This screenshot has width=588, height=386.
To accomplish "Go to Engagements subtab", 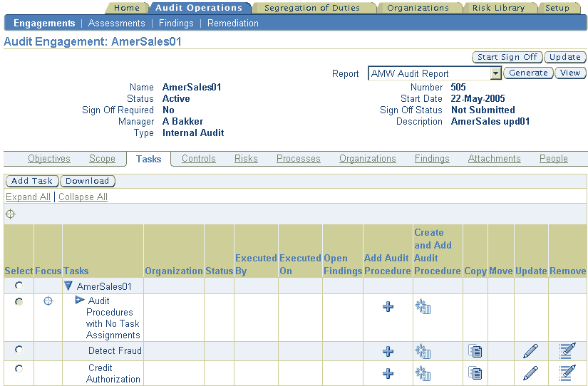I will (44, 24).
